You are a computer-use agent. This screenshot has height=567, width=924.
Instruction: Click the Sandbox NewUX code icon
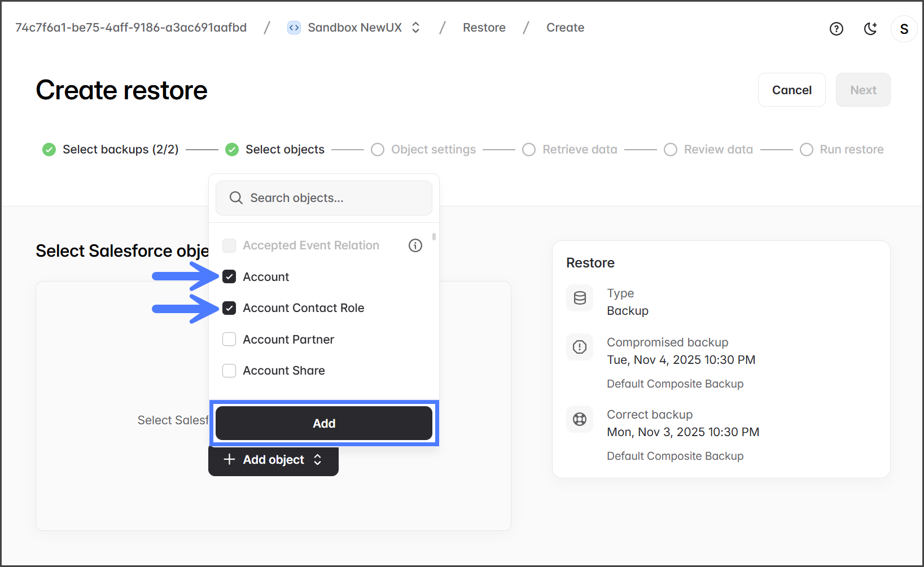(294, 28)
